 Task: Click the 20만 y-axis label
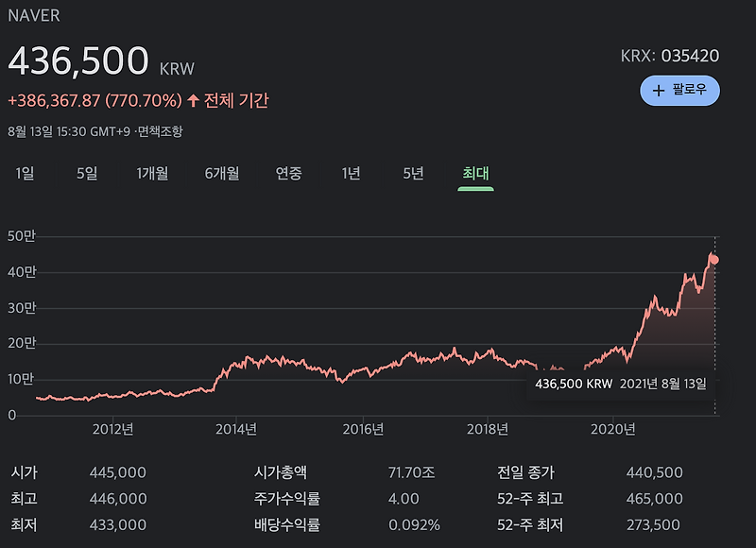point(22,344)
